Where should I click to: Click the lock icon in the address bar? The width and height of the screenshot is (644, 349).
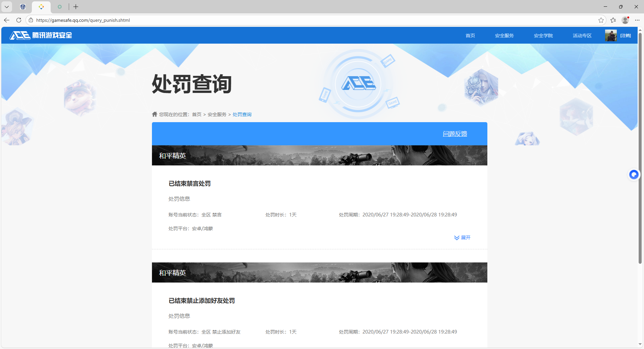pyautogui.click(x=31, y=20)
